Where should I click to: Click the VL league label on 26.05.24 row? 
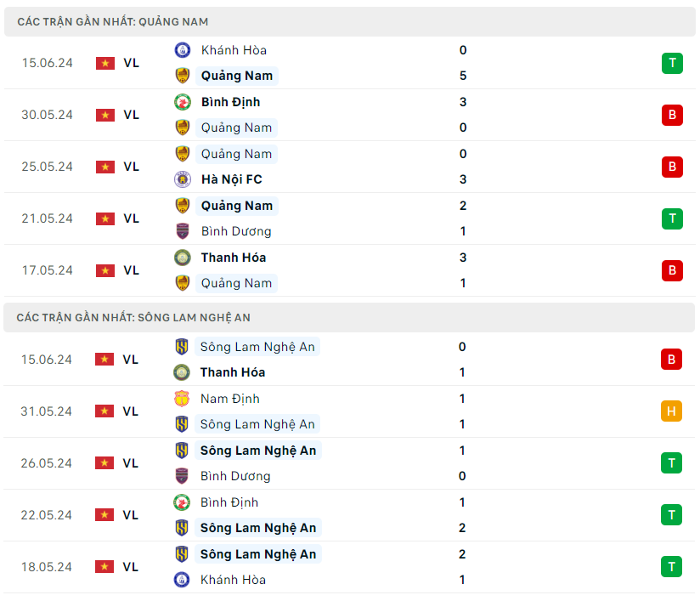[130, 463]
